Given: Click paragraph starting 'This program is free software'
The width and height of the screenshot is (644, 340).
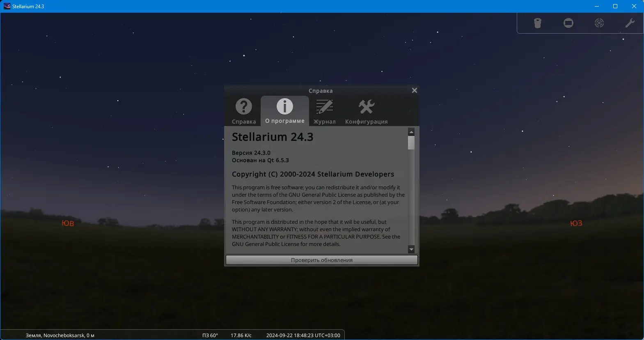Looking at the screenshot, I should click(318, 198).
